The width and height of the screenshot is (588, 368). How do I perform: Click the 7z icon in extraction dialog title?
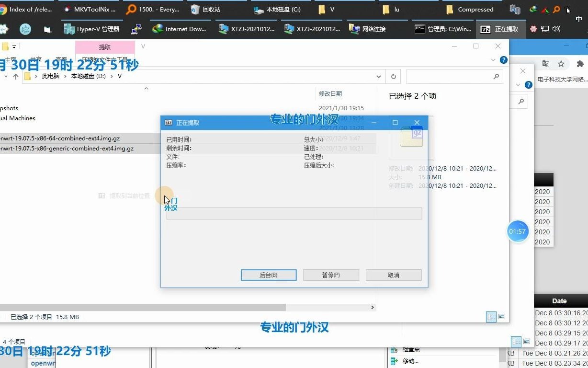(169, 123)
